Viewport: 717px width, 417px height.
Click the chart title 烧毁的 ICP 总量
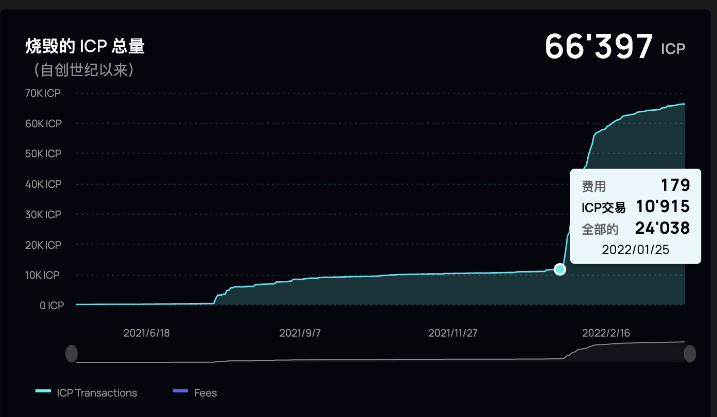coord(85,46)
